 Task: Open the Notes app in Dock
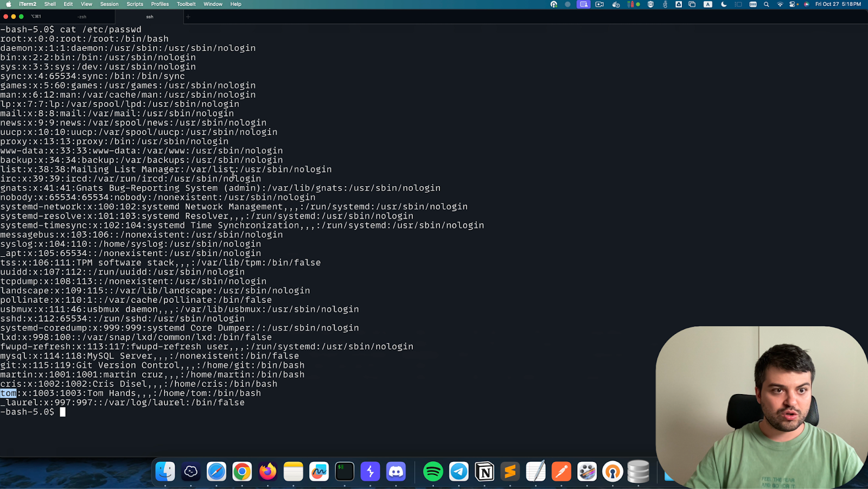[293, 471]
